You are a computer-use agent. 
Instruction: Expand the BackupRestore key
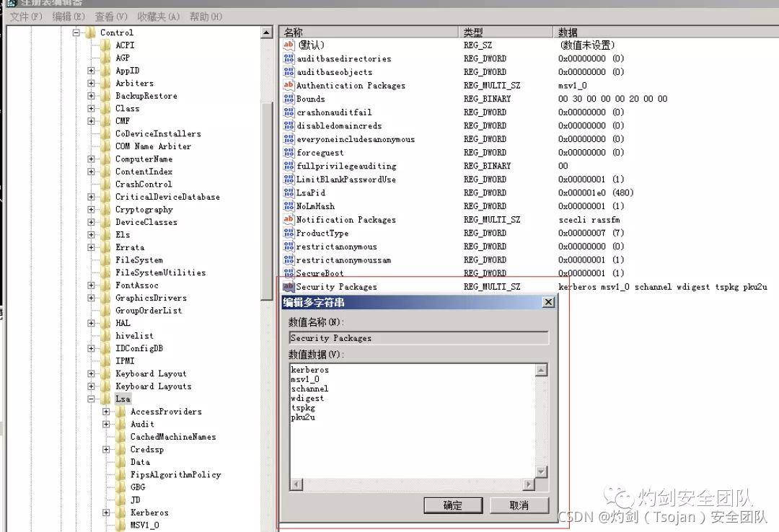click(x=91, y=96)
